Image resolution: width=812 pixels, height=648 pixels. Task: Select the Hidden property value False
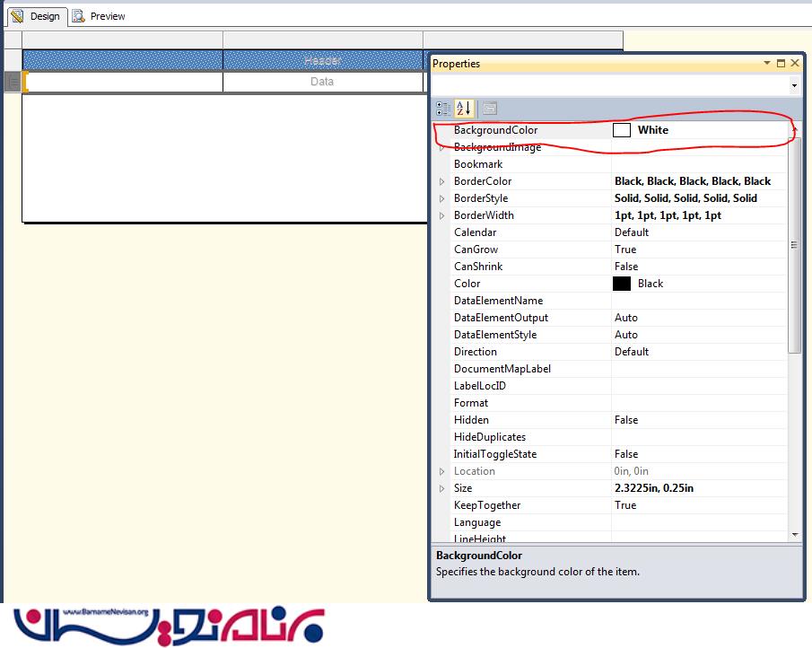pos(626,420)
